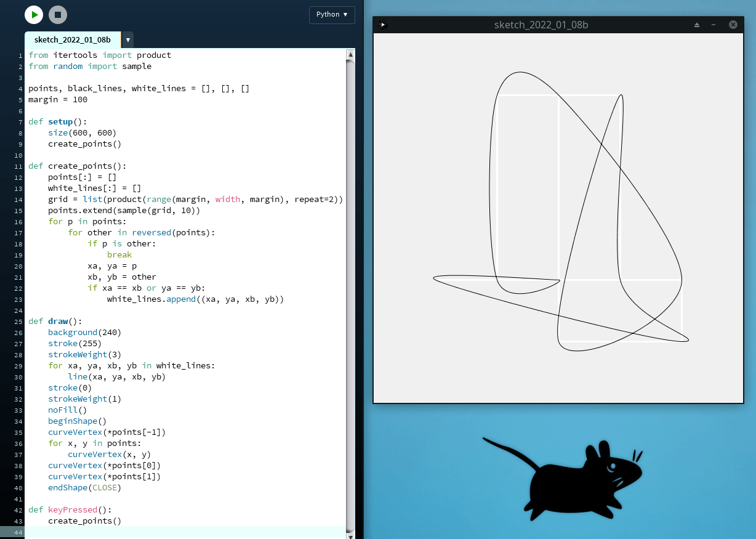Close the sketch output window
The height and width of the screenshot is (539, 756).
point(733,25)
